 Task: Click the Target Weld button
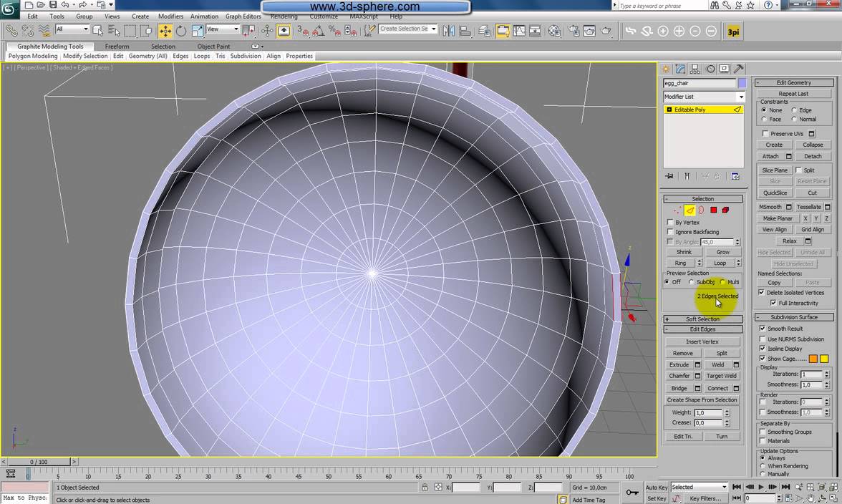pos(721,376)
